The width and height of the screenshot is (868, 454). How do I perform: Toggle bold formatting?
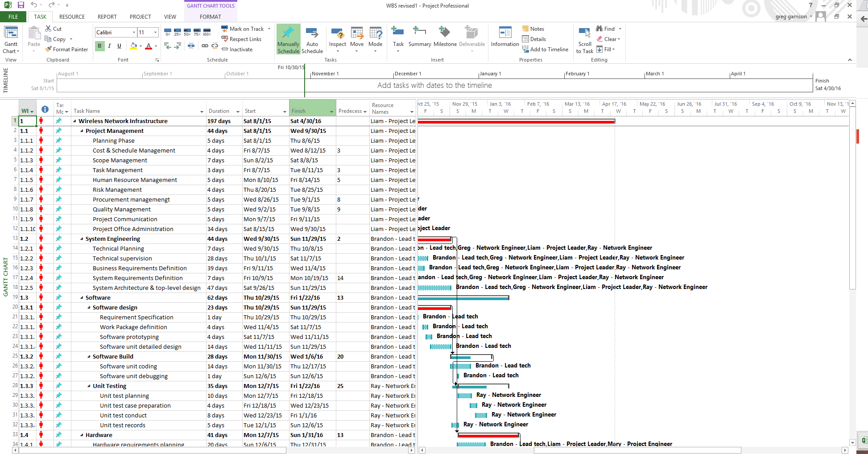click(99, 45)
